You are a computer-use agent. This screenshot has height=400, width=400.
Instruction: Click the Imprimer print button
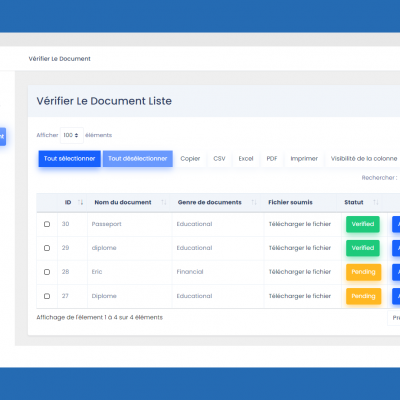pos(304,159)
